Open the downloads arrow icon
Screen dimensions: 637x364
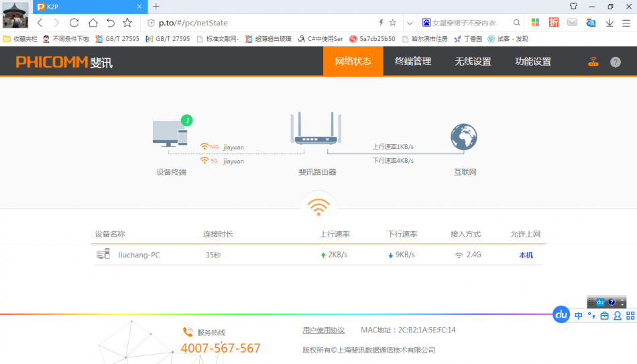click(610, 23)
